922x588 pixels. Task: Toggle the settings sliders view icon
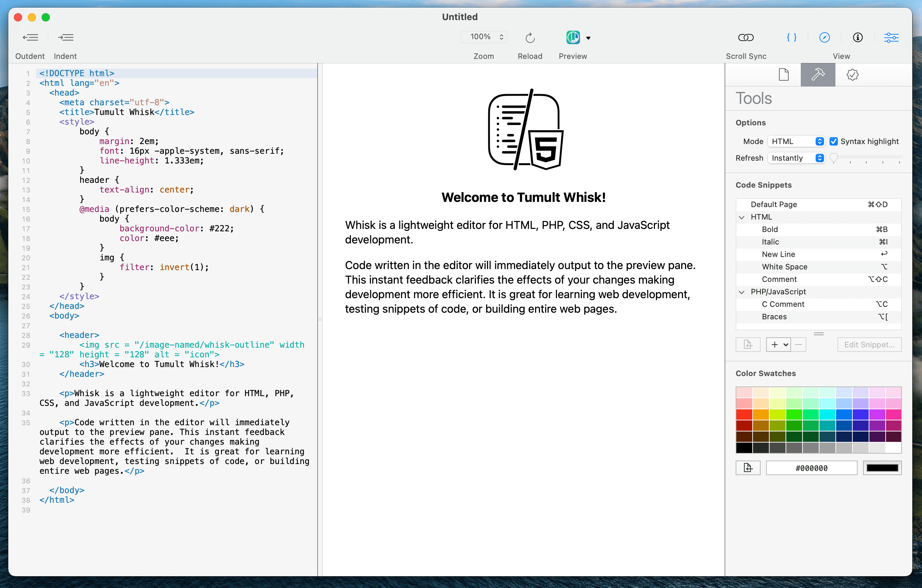891,37
